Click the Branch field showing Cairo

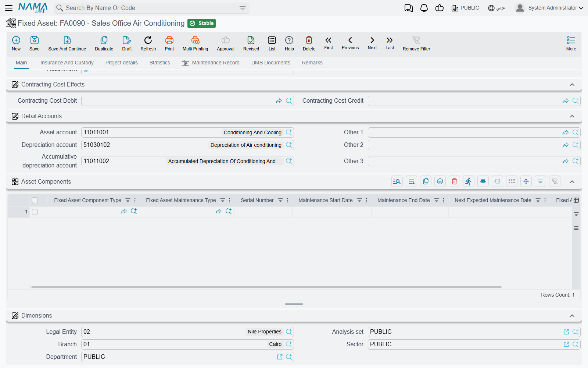[x=187, y=344]
